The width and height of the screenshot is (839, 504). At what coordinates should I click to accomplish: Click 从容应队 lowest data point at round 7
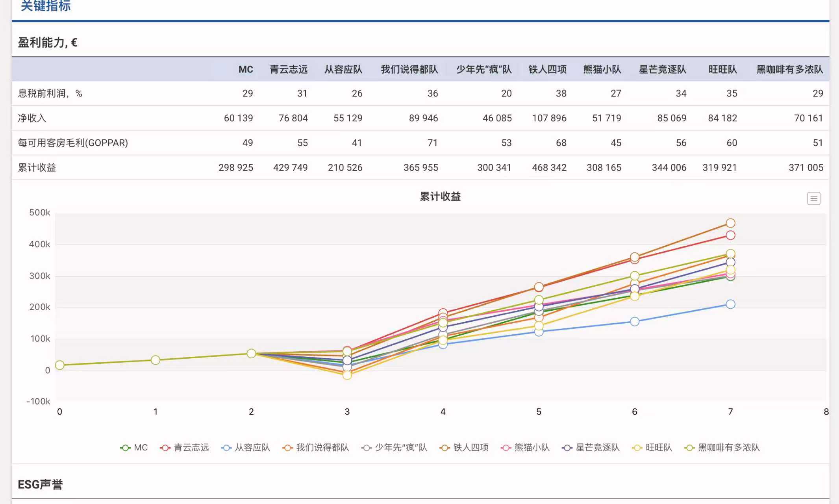[730, 304]
